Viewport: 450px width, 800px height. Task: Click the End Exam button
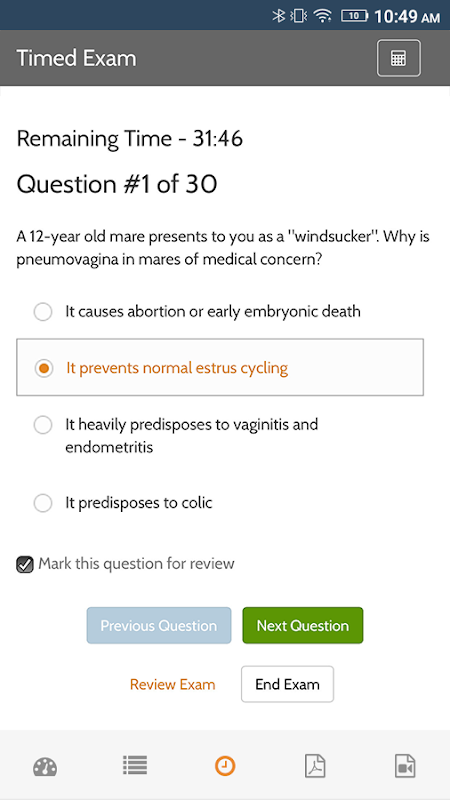tap(287, 684)
